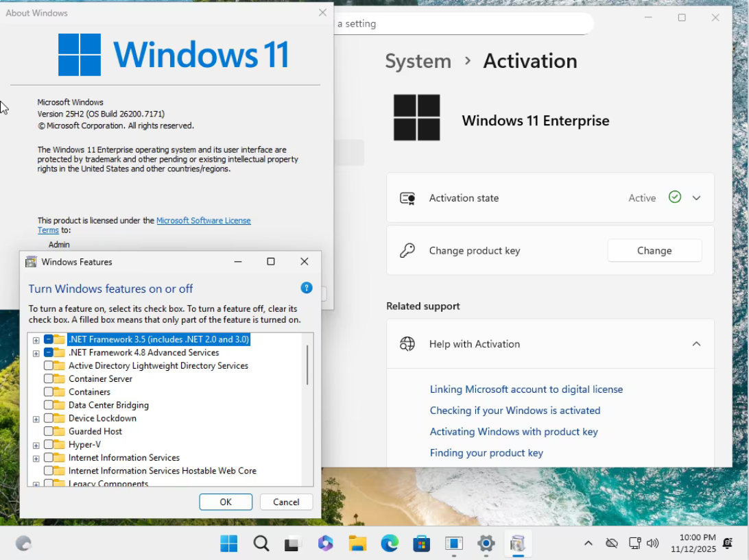Viewport: 749px width, 560px height.
Task: Open the Microsoft Software License Terms link
Action: 203,221
